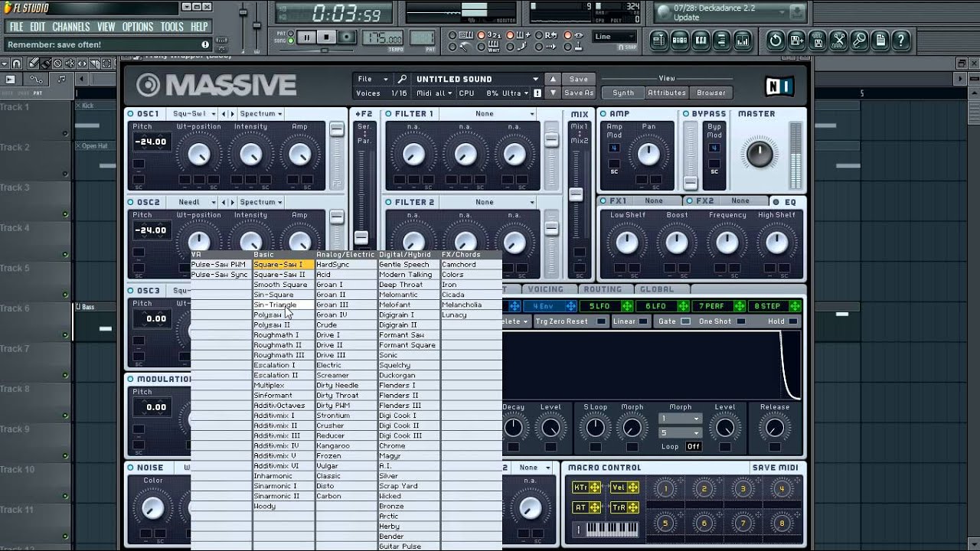Open the Untitled Sound preset dropdown

[477, 79]
